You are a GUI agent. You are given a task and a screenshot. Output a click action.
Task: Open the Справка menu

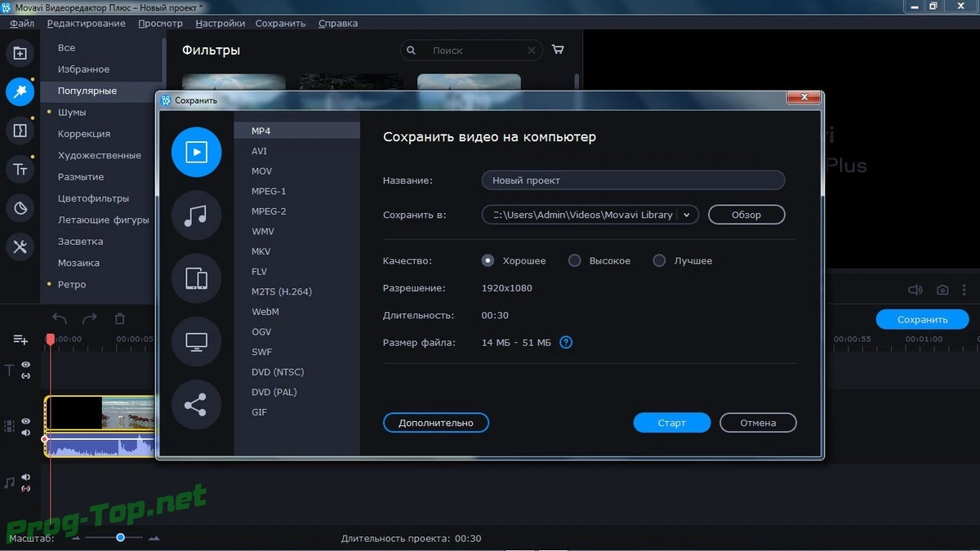tap(338, 23)
